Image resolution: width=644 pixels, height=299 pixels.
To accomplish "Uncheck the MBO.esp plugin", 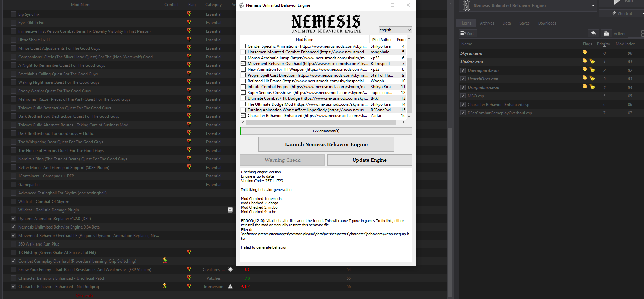I will click(463, 96).
